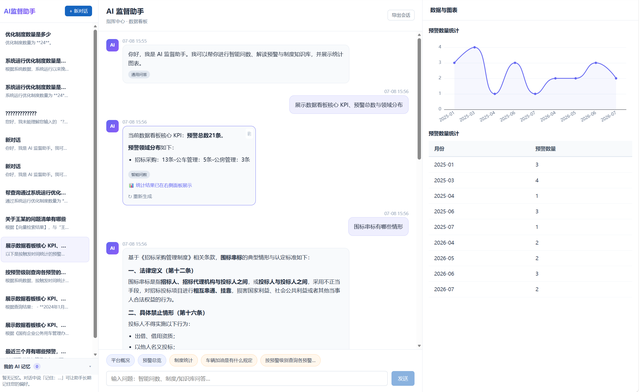Select the 平台概况 quick prompt chip
The width and height of the screenshot is (640, 392).
coord(120,360)
